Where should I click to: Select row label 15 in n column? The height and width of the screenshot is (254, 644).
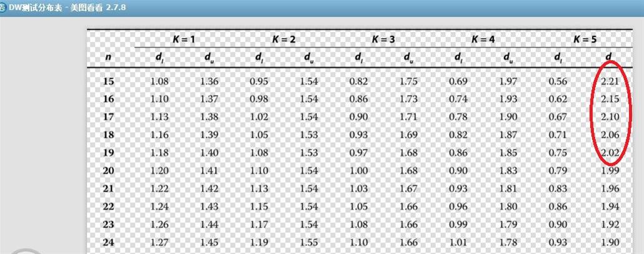(x=108, y=81)
